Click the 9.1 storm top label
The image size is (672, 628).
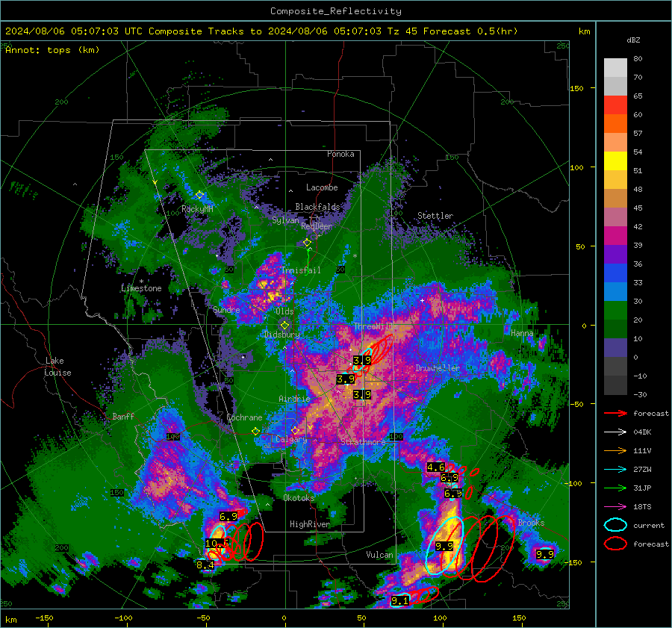tap(400, 601)
